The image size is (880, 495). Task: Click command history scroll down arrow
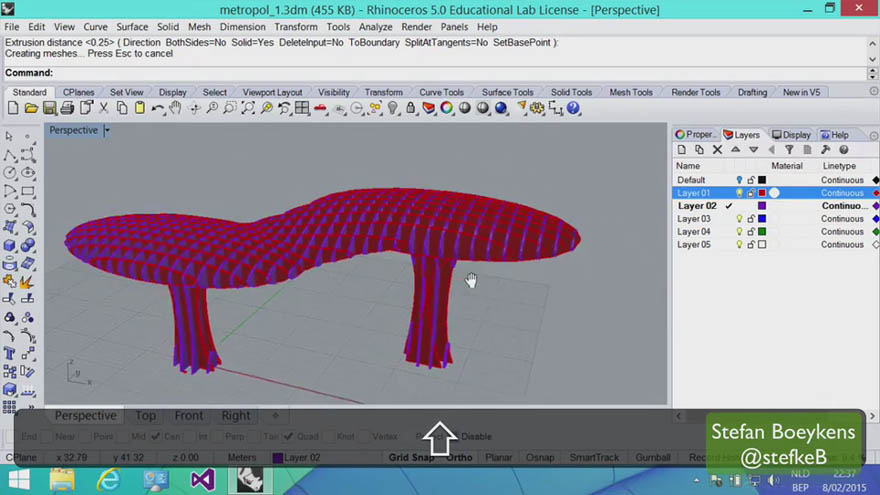click(872, 59)
